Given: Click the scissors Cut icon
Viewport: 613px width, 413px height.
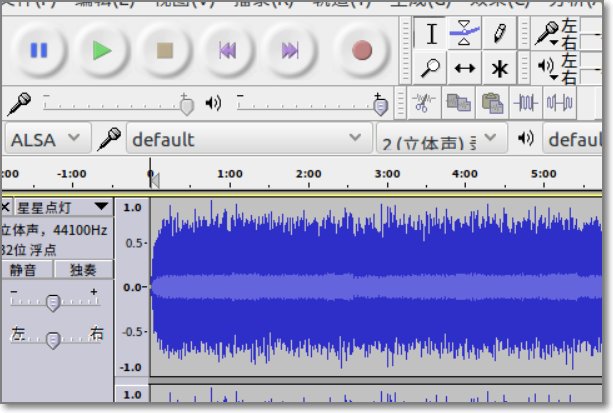Looking at the screenshot, I should 425,102.
